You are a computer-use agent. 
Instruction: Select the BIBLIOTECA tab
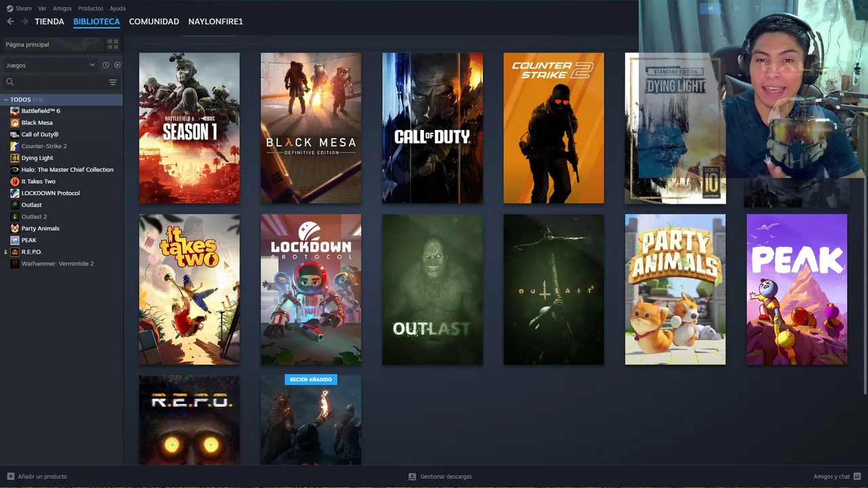coord(96,22)
